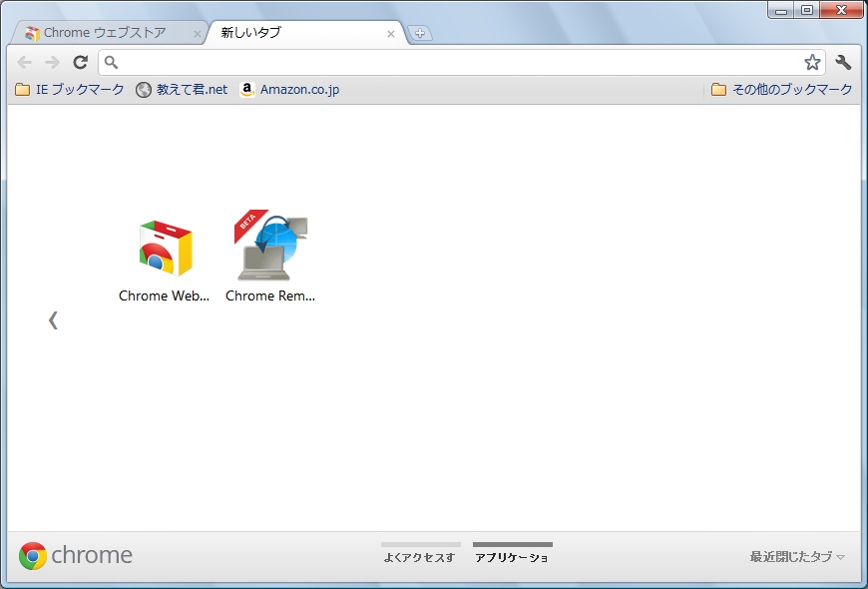Image resolution: width=868 pixels, height=589 pixels.
Task: Click the Chrome Web... app label
Action: coord(165,295)
